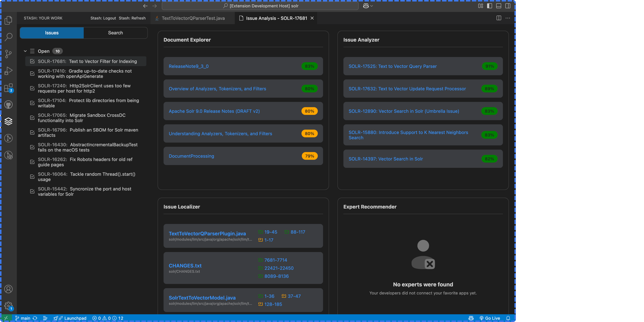This screenshot has width=644, height=322.
Task: Click Stash: Refresh button
Action: pos(132,18)
